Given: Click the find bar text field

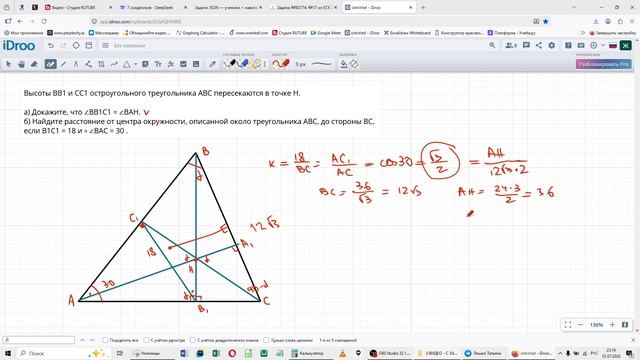Looking at the screenshot, I should click(x=39, y=340).
